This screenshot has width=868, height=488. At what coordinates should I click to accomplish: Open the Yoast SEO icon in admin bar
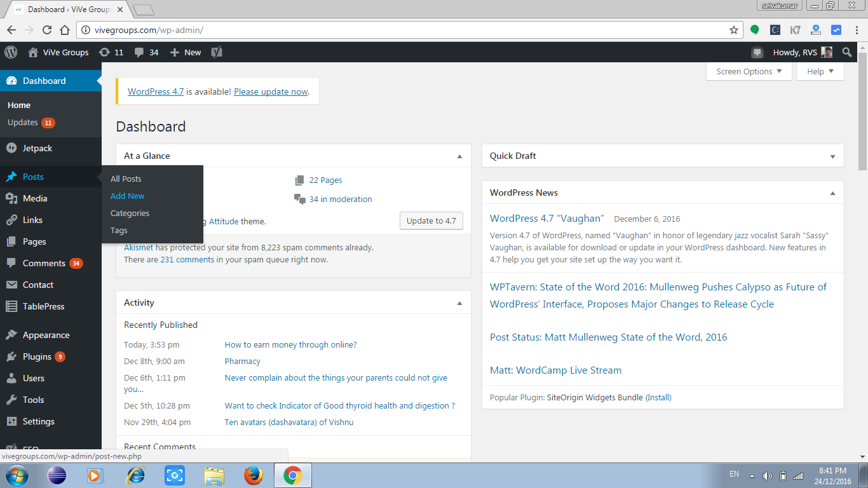pyautogui.click(x=217, y=52)
